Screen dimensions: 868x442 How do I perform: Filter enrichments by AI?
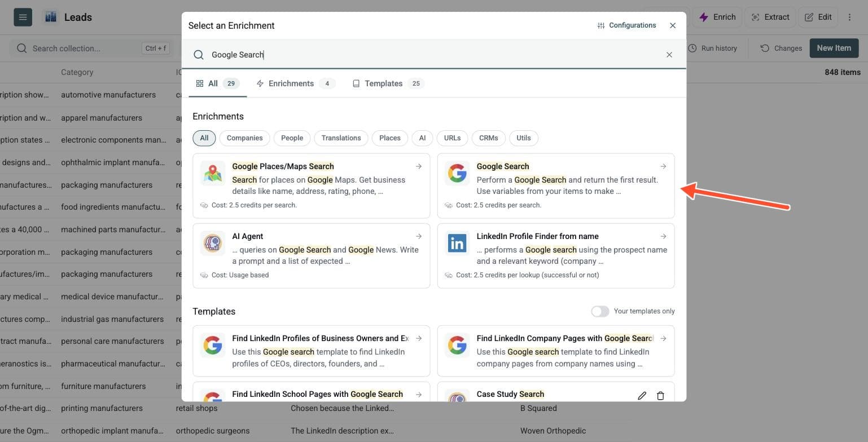422,138
